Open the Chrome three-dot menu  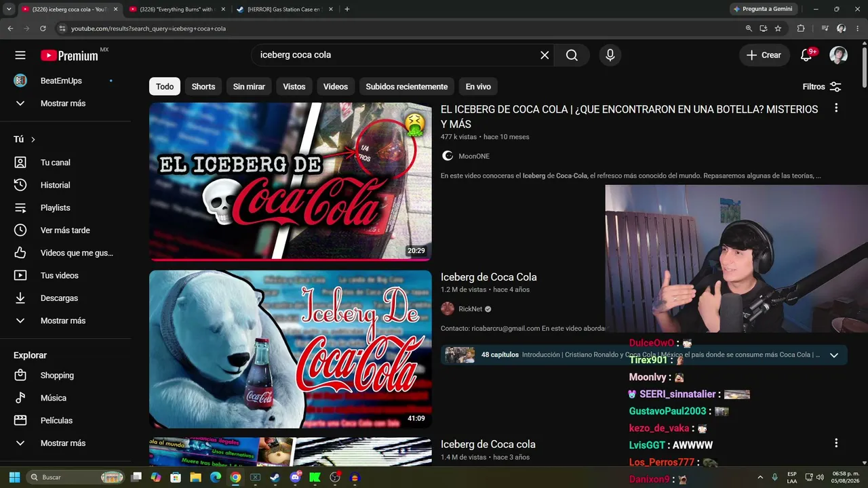click(x=858, y=28)
